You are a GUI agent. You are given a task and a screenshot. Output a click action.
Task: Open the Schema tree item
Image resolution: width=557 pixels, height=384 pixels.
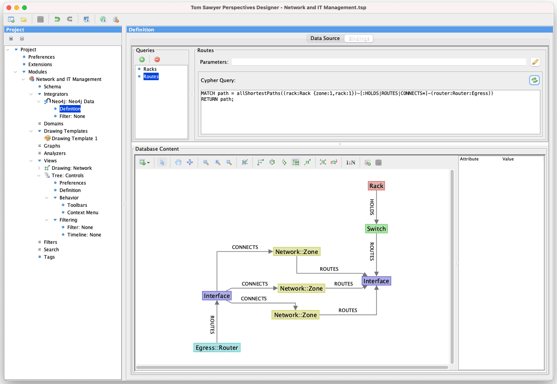[52, 87]
